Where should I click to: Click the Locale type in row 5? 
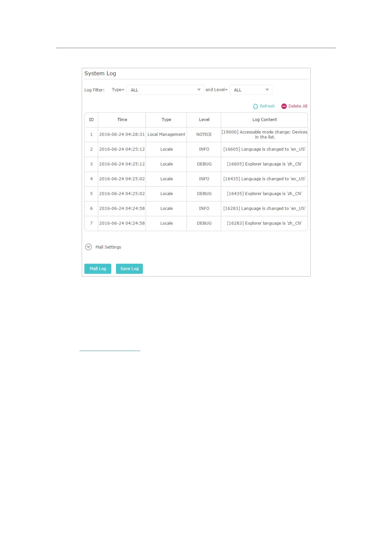click(166, 194)
